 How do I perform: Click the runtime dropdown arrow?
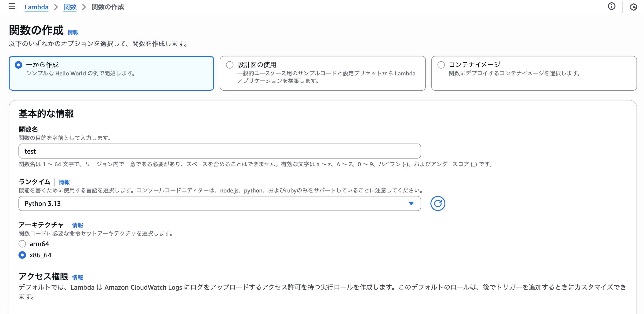tap(411, 203)
